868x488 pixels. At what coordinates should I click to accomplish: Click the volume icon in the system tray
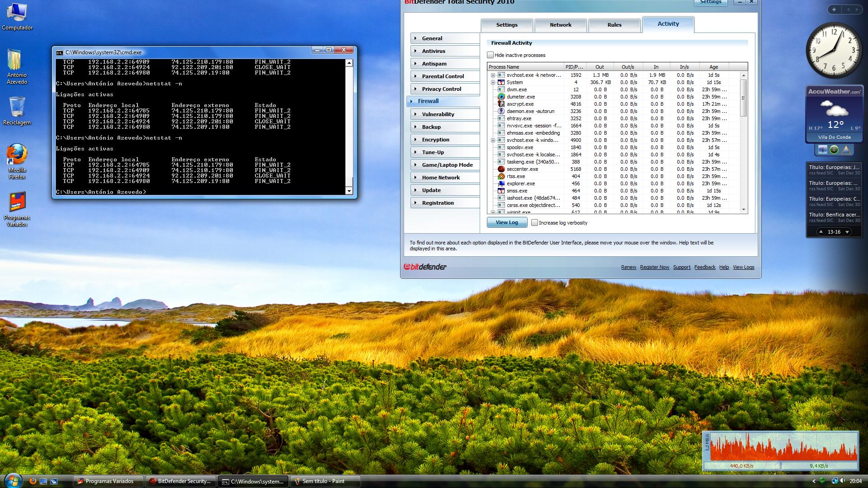[843, 481]
